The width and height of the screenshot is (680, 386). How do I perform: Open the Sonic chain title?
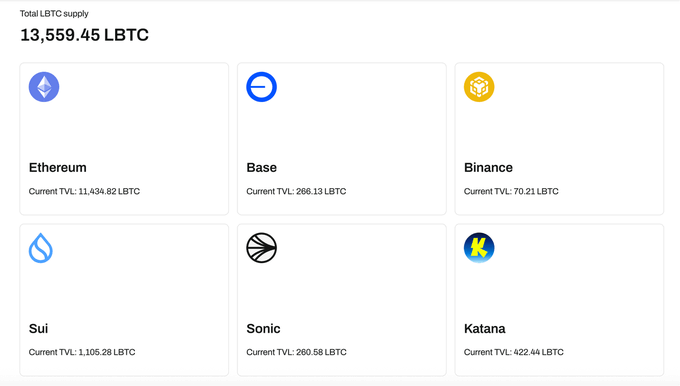click(x=263, y=328)
